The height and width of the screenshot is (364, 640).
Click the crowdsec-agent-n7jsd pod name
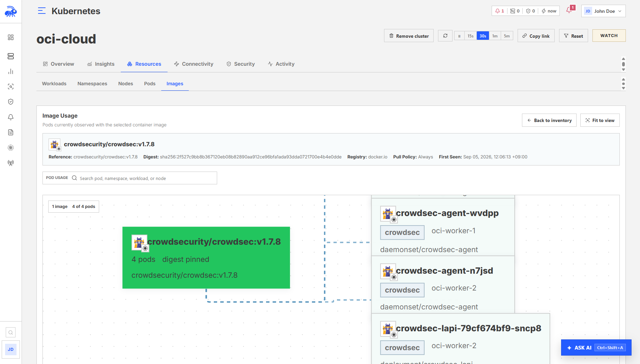pos(444,271)
